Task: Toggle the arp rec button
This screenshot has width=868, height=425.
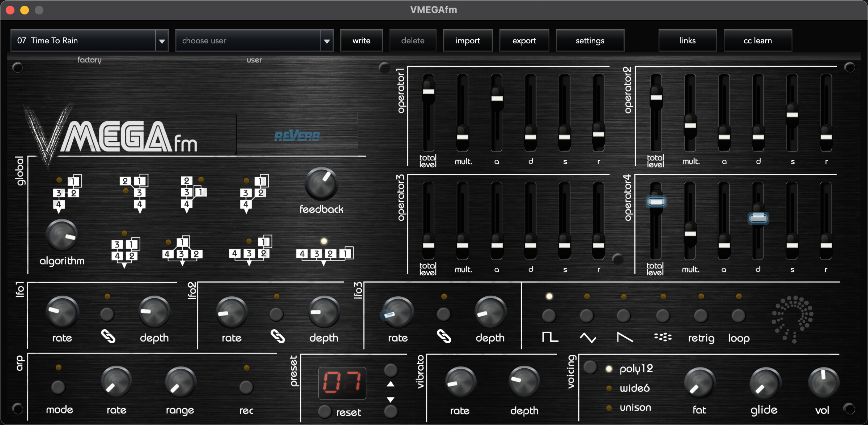Action: pos(246,387)
